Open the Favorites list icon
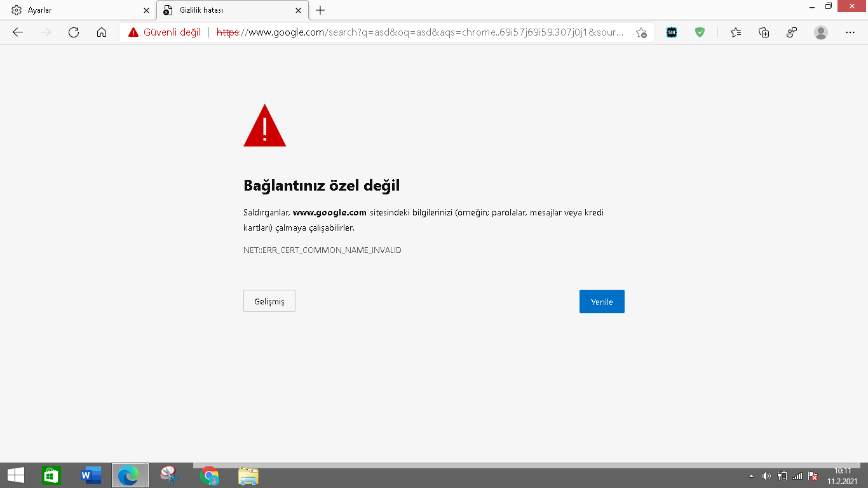Screen dimensions: 868x488 coord(736,32)
